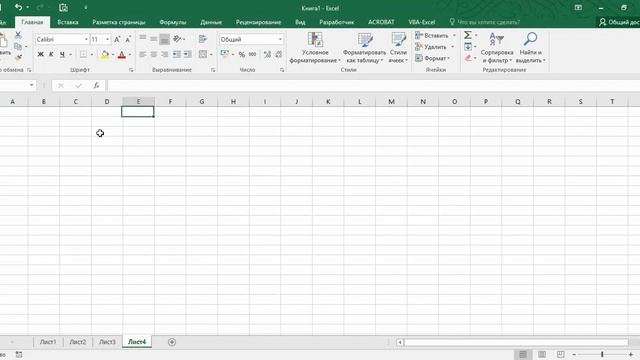Open Сортировка и фильтр menu
Viewport: 640px width, 360px height.
(x=497, y=48)
